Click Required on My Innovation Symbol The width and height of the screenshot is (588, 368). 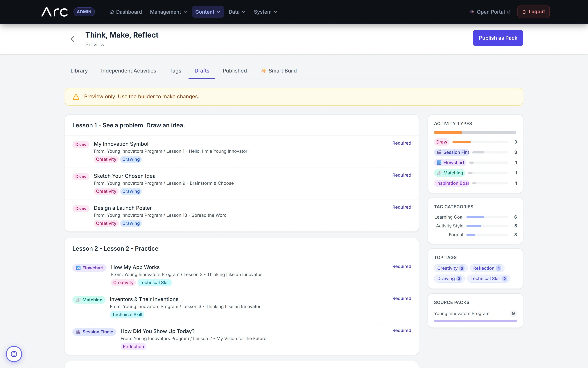pos(402,143)
